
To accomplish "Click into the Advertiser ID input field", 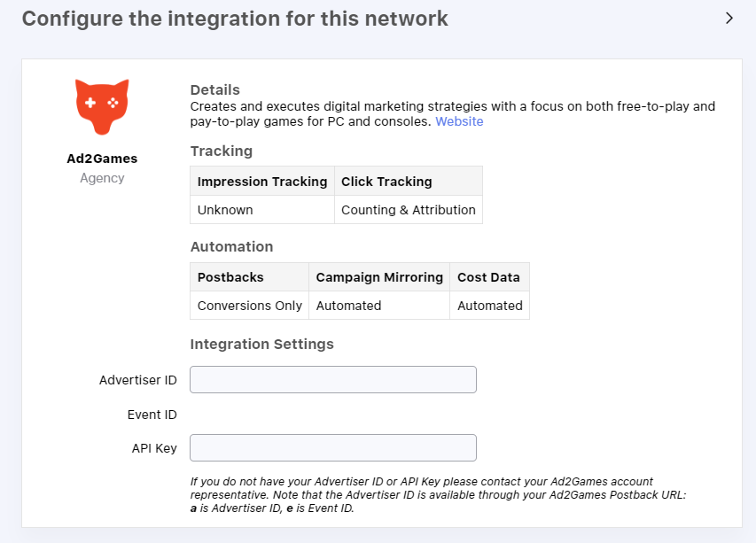I will [x=333, y=380].
